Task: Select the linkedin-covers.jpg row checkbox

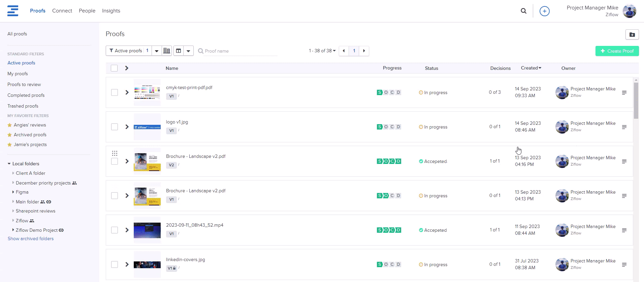Action: tap(115, 264)
